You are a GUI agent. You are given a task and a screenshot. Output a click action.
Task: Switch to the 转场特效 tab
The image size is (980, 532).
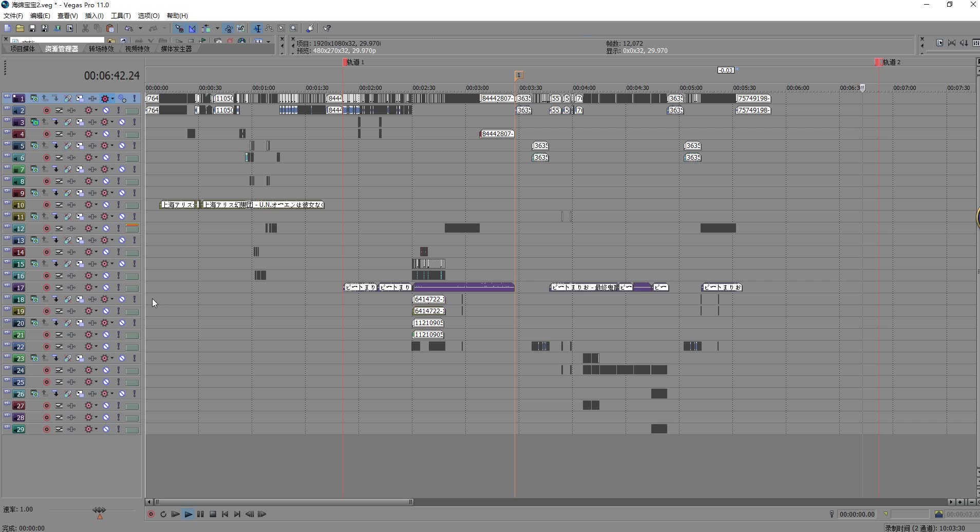pyautogui.click(x=101, y=49)
